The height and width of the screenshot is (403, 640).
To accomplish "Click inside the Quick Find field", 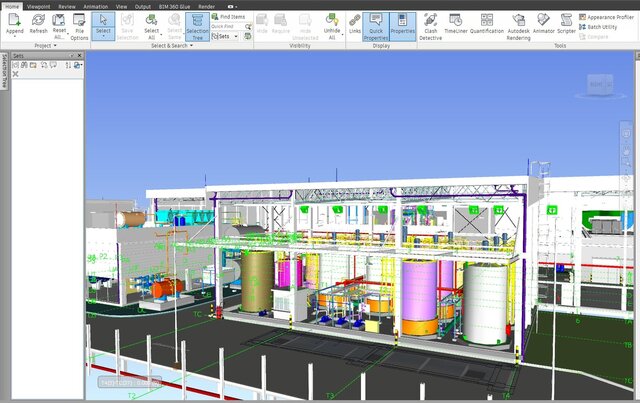I will point(227,27).
